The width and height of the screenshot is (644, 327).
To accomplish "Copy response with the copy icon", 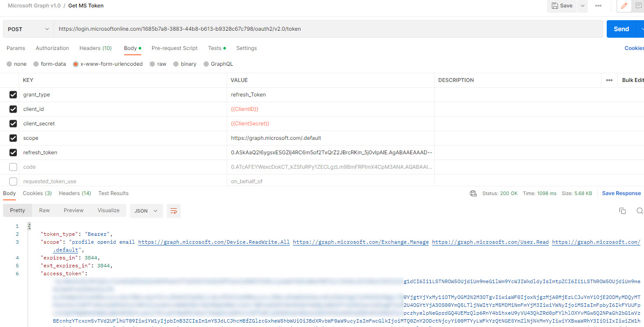I will point(622,211).
